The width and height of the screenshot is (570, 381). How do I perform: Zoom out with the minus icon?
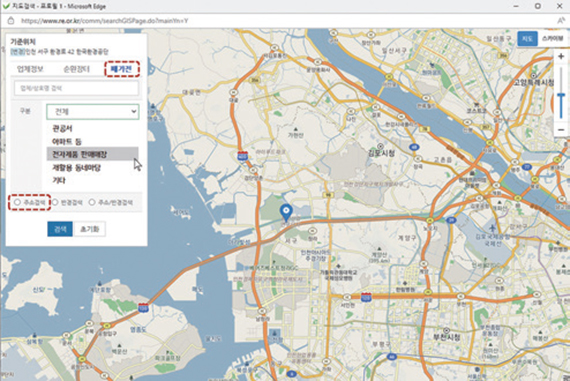click(561, 130)
